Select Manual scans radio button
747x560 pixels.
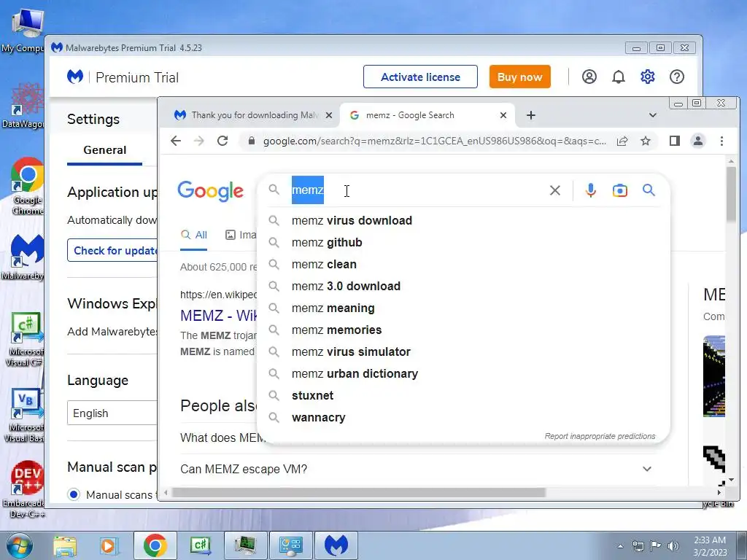74,495
